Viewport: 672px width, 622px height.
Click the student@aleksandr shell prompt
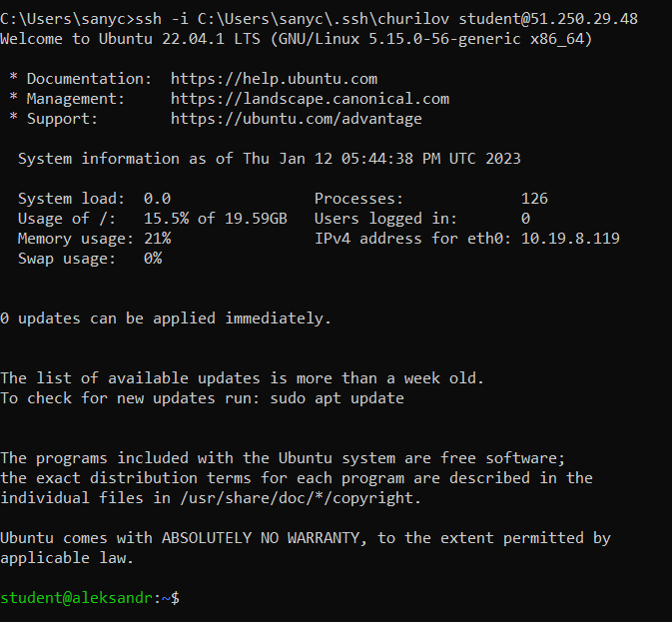(x=90, y=598)
